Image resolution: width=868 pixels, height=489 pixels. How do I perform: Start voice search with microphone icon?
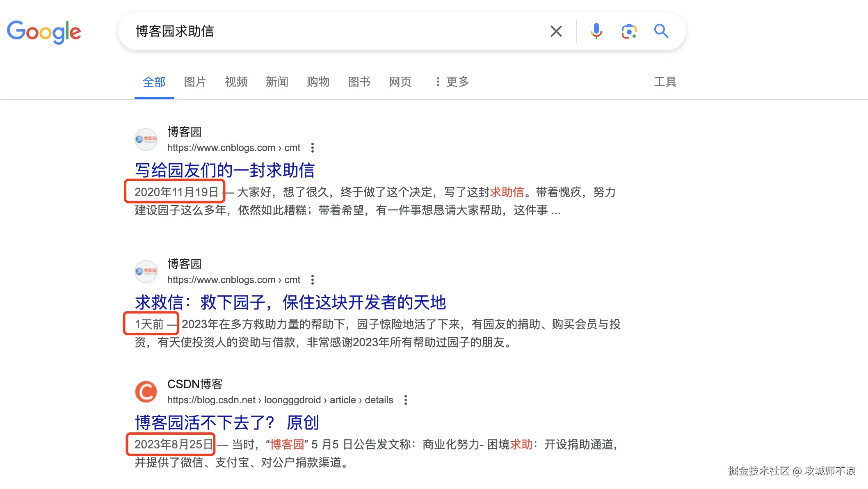[596, 31]
